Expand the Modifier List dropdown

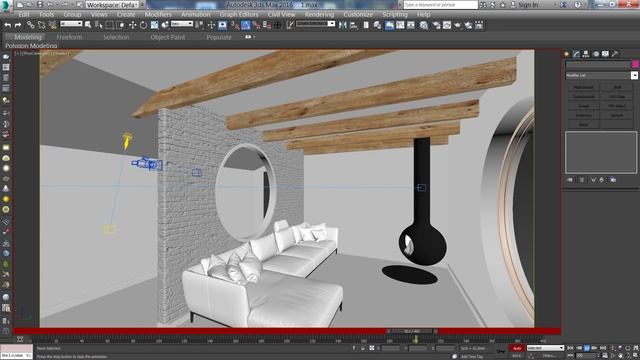tap(634, 76)
